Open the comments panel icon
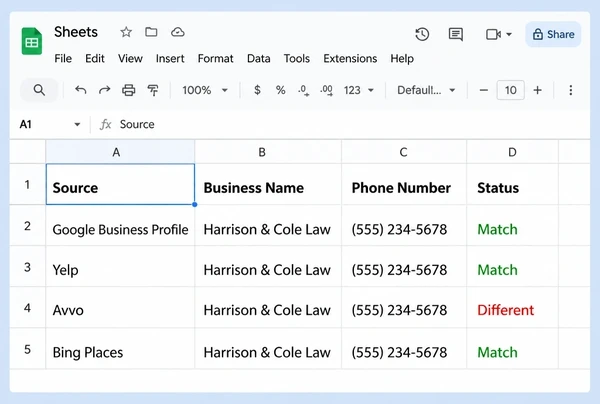The image size is (600, 404). [x=455, y=34]
